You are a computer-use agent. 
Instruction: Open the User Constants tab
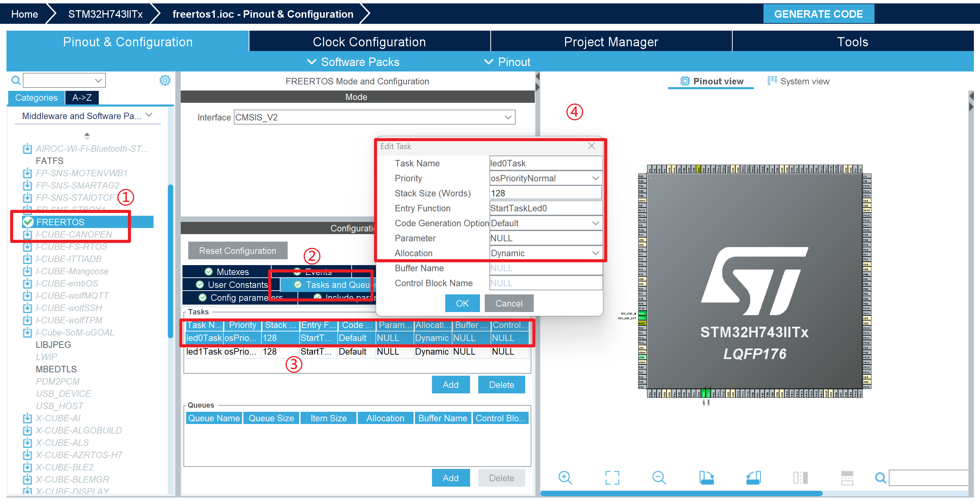coord(232,284)
